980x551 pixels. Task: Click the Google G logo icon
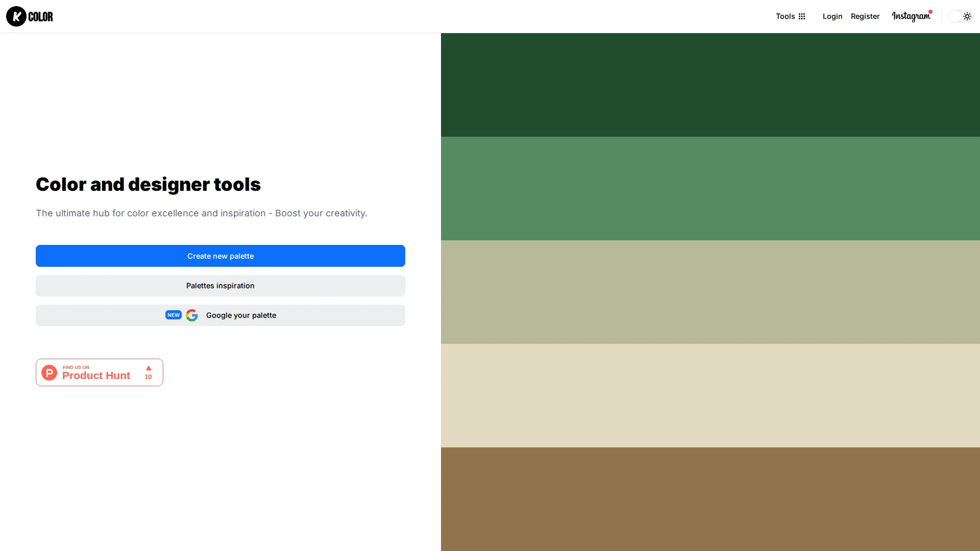pos(192,315)
